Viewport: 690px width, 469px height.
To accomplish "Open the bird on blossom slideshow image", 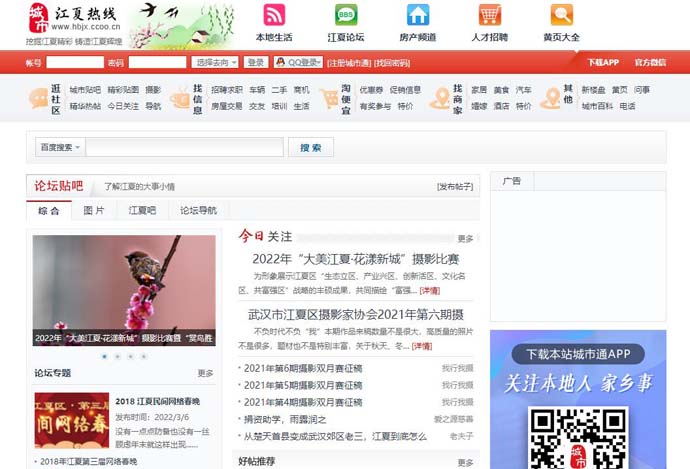I will pyautogui.click(x=124, y=290).
